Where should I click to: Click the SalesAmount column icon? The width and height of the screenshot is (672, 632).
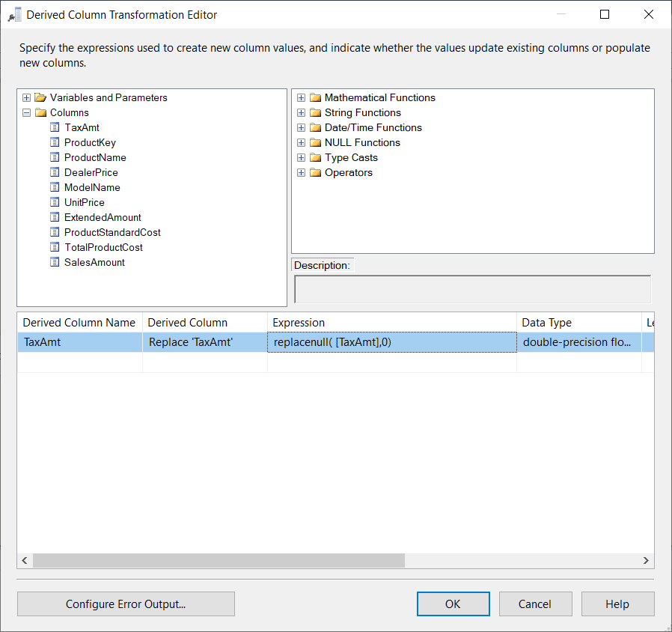[x=55, y=262]
